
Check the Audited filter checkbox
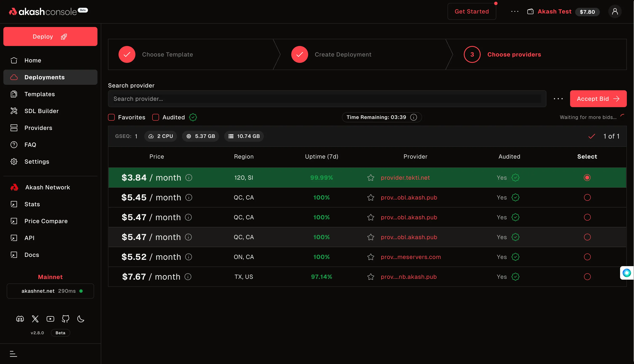click(x=155, y=117)
